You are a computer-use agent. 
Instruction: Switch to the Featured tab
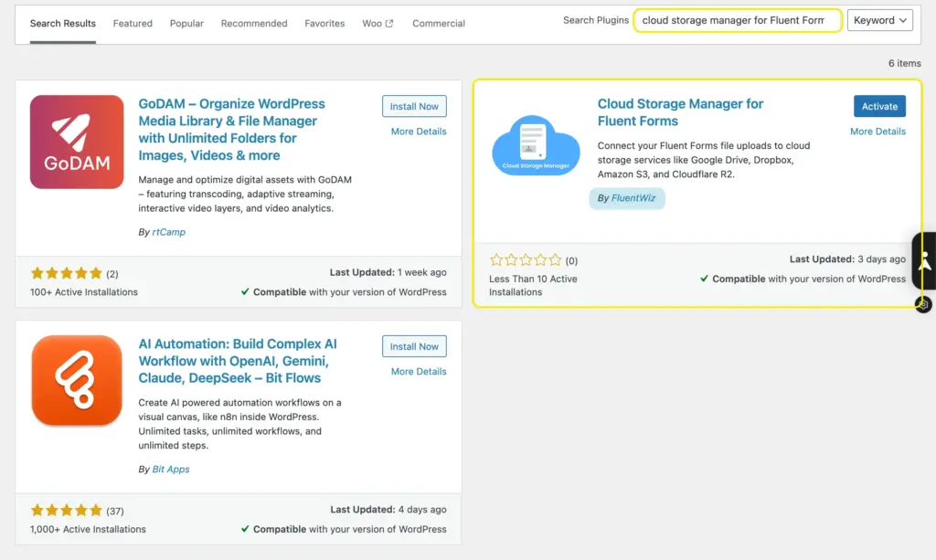click(132, 24)
